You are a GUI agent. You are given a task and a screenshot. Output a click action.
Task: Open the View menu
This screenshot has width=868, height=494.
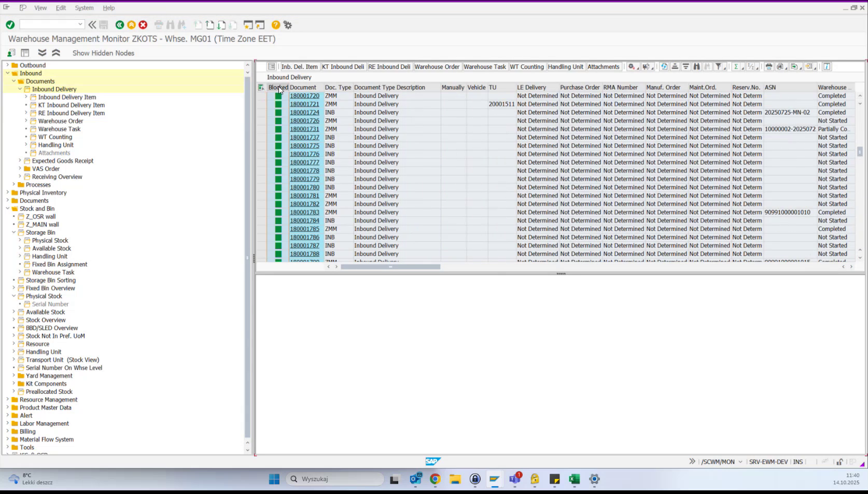(x=40, y=8)
